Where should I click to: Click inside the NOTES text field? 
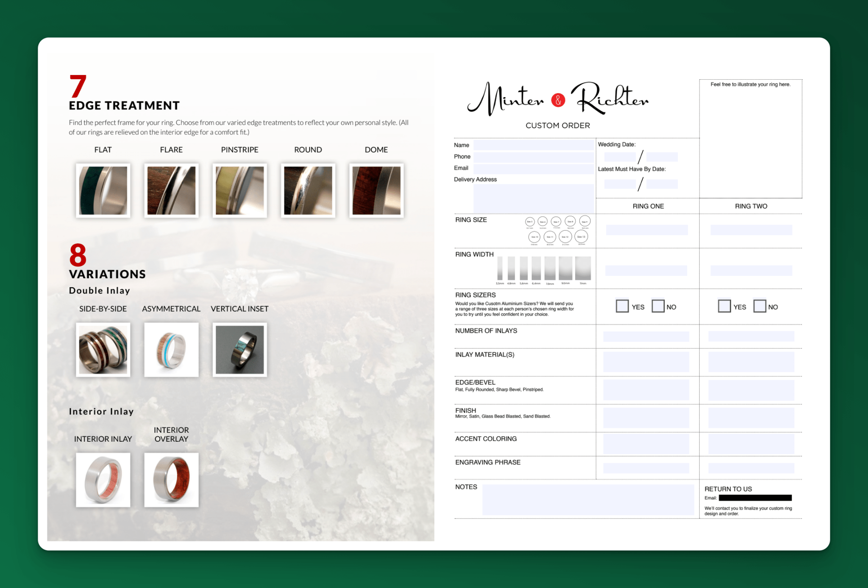[x=589, y=500]
